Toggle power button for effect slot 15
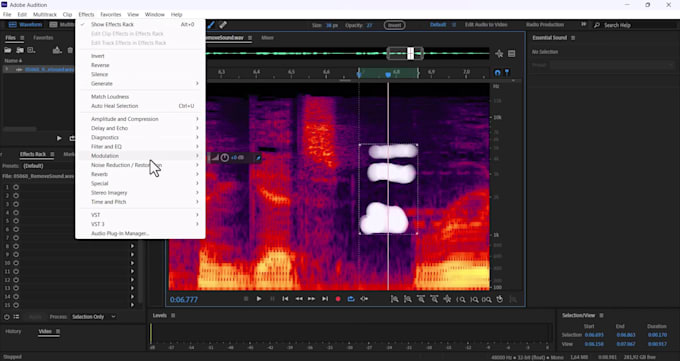 tap(16, 305)
